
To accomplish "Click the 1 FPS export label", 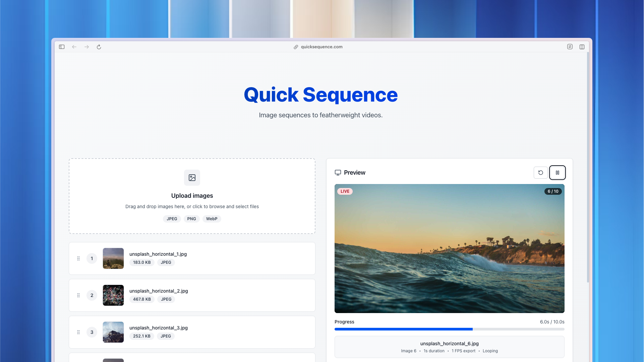I will (x=463, y=351).
